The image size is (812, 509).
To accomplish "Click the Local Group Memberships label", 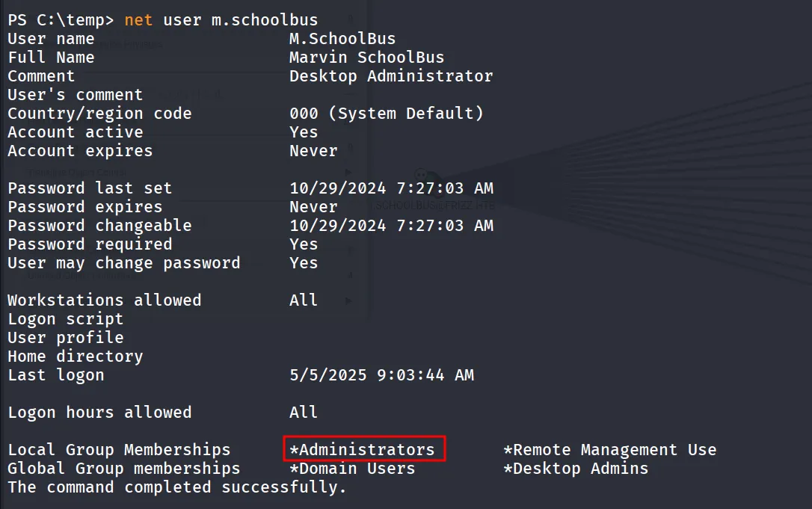I will tap(119, 450).
